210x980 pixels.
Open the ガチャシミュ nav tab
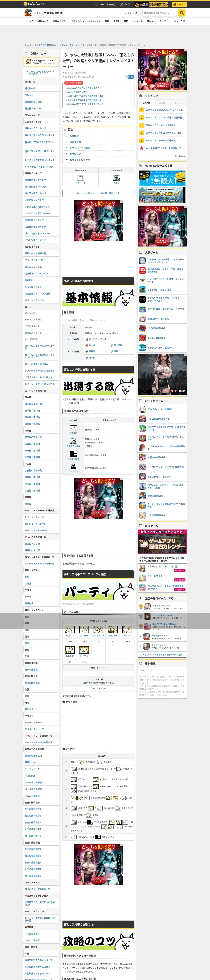[78, 21]
